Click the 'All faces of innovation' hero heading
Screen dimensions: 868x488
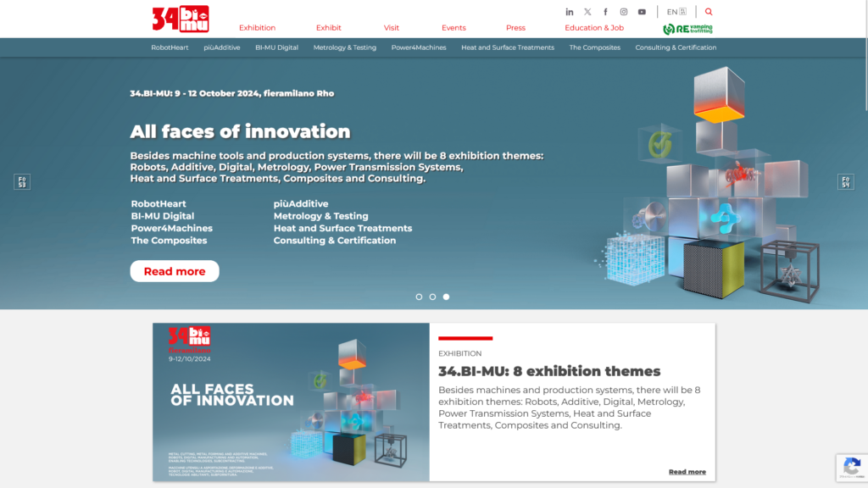240,131
